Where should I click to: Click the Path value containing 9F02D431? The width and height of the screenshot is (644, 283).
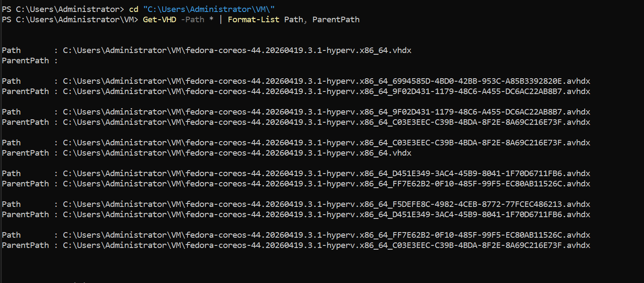click(x=326, y=112)
